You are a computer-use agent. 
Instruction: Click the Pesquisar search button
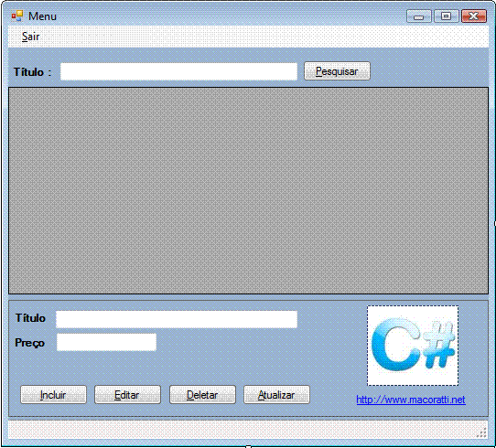[337, 71]
